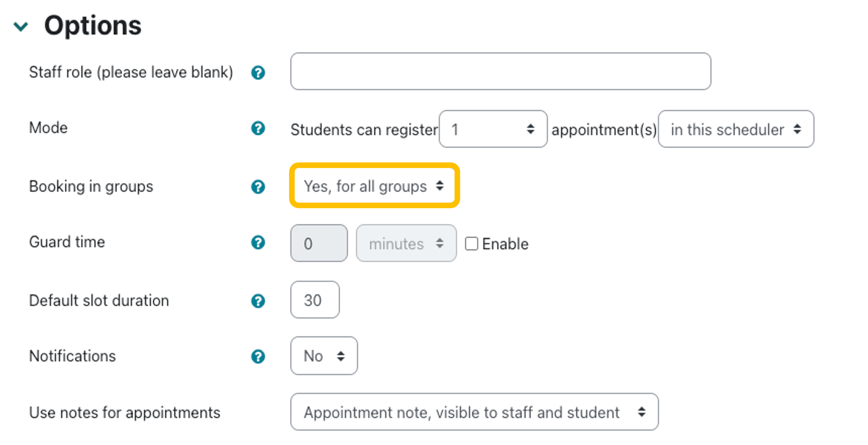Enable the Guard time checkbox
Viewport: 868px width, 445px height.
point(471,244)
